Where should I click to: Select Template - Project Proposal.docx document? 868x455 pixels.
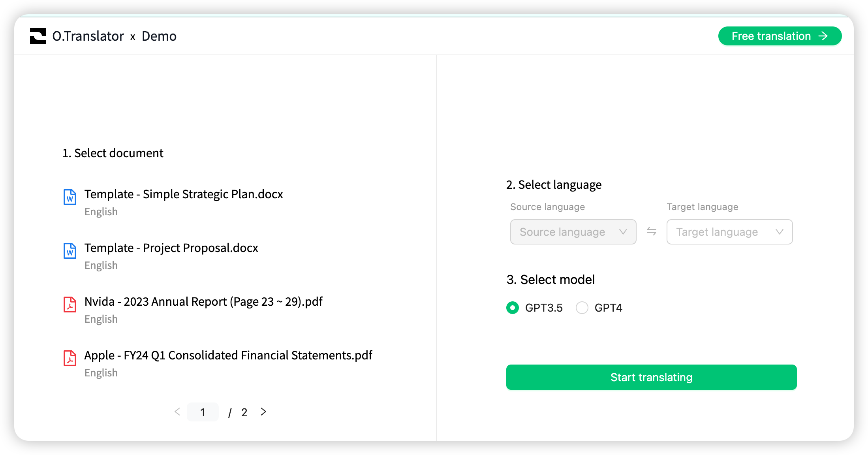tap(171, 248)
